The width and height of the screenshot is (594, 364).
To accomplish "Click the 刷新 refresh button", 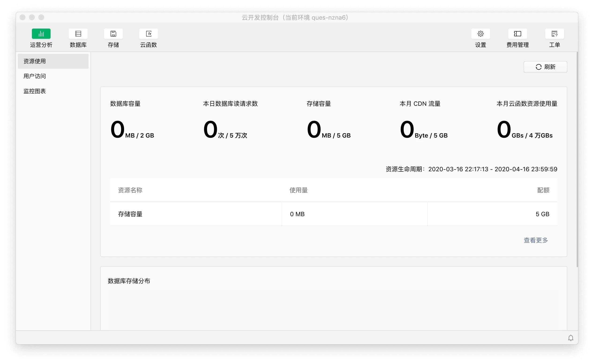I will (x=545, y=67).
